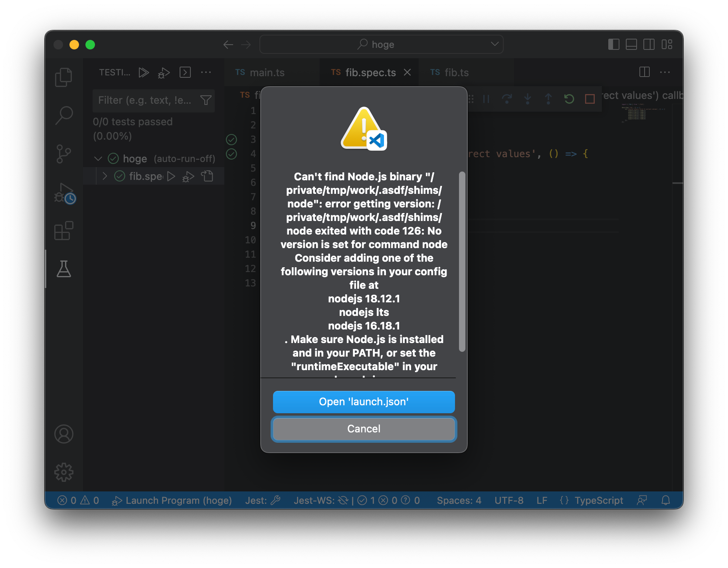Click line number 10 in editor gutter
The image size is (728, 568).
coord(250,240)
